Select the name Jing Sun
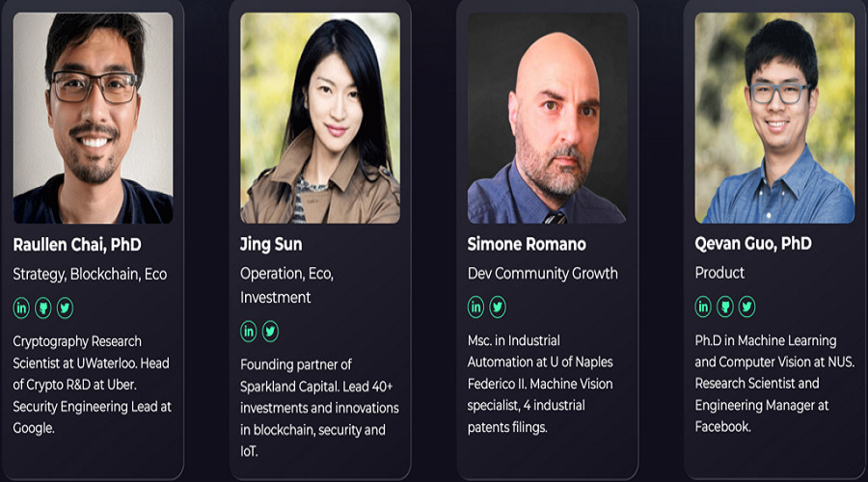 point(271,244)
